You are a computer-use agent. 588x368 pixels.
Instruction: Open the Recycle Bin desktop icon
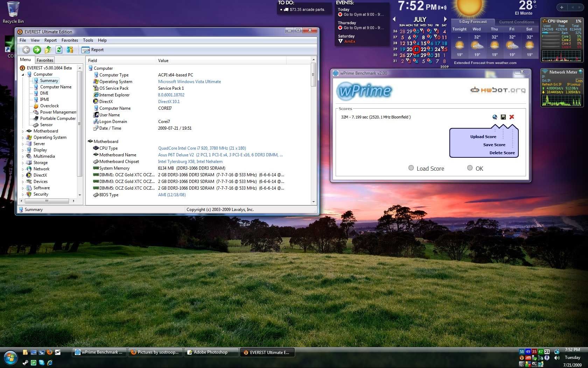[x=13, y=12]
